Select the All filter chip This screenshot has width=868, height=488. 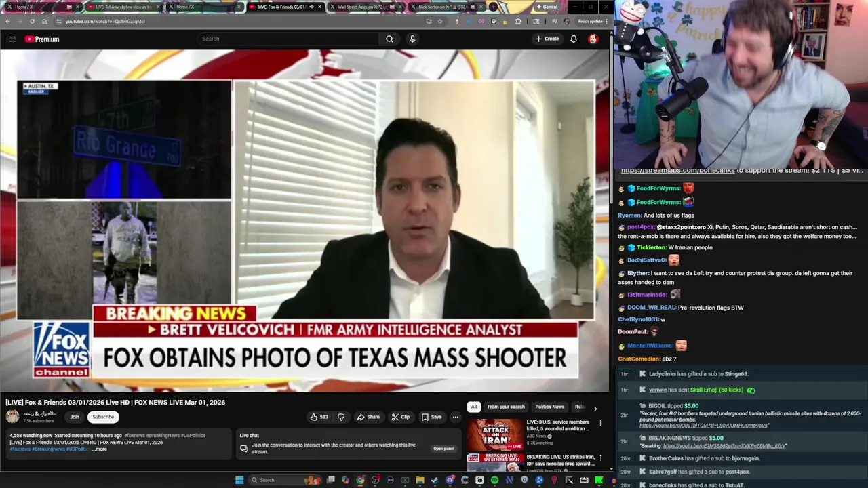click(x=474, y=407)
